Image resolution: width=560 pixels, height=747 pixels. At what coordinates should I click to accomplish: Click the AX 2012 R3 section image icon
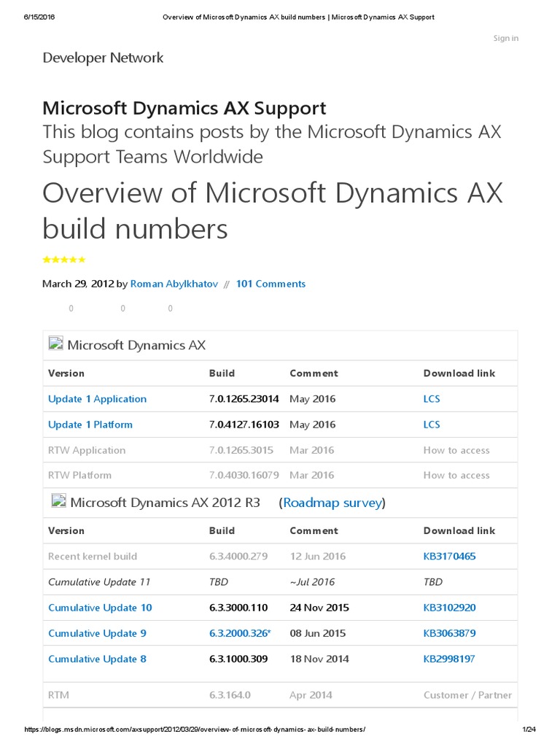tap(58, 501)
